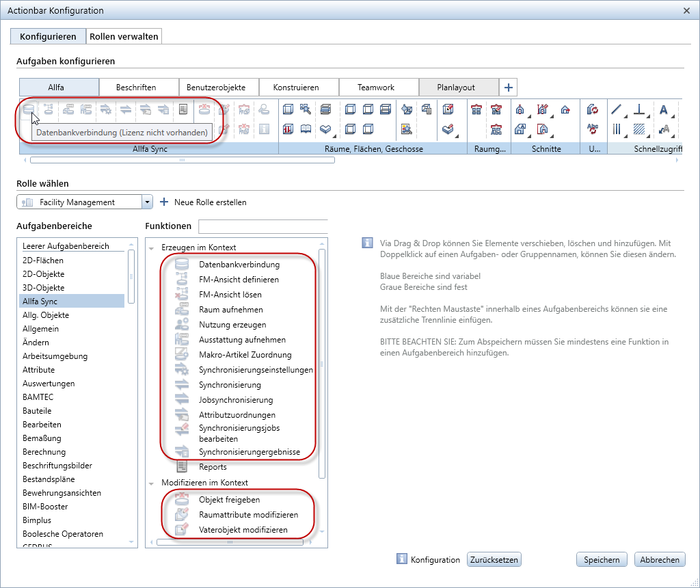
Task: Click the Zurücksetzen button
Action: click(x=494, y=560)
